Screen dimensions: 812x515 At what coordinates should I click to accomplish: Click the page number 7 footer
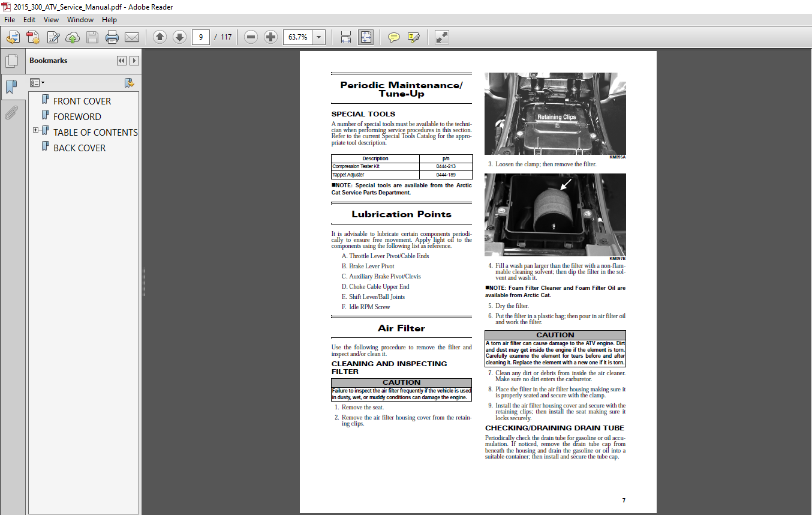point(624,500)
